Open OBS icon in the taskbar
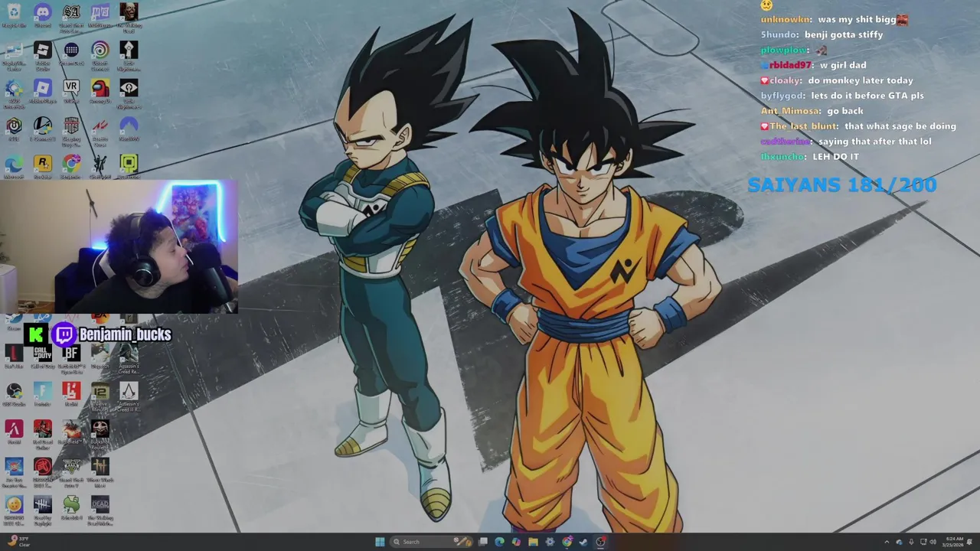 tap(599, 542)
